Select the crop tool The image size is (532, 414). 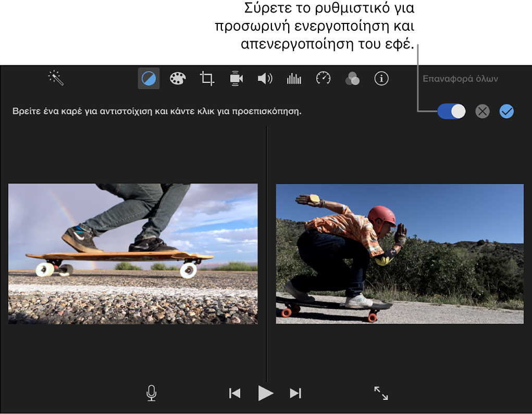[x=207, y=79]
